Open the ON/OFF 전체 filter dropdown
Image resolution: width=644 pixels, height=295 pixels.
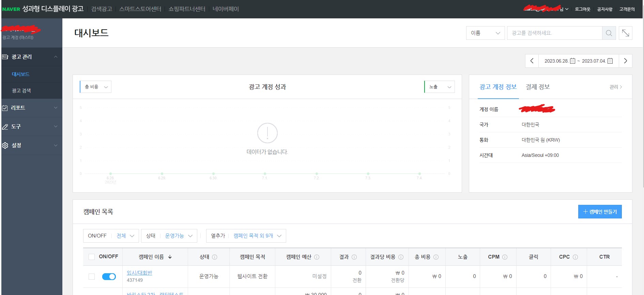click(111, 236)
